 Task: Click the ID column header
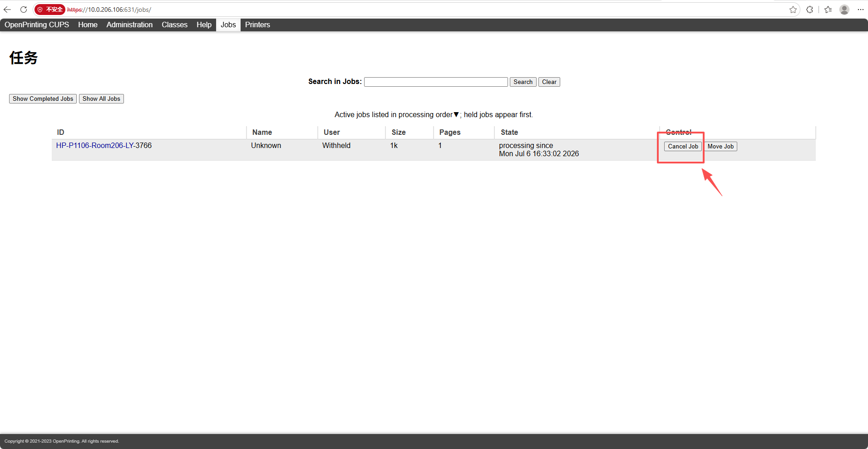coord(60,132)
